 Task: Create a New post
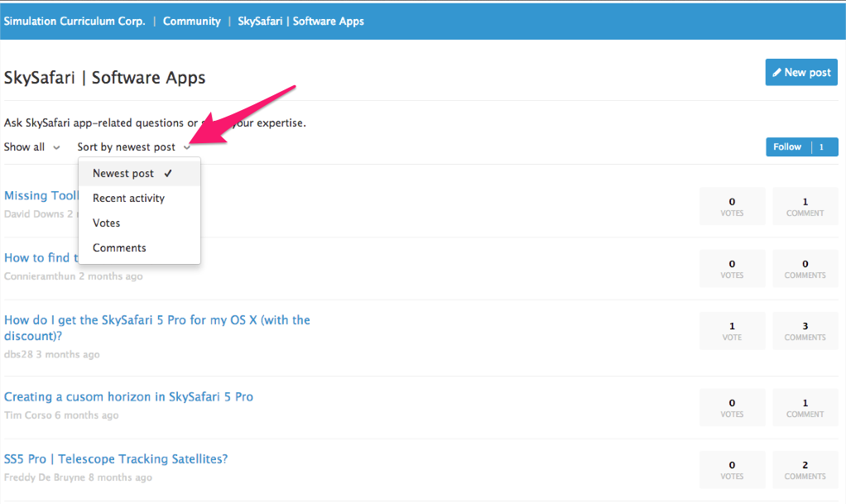click(x=801, y=72)
